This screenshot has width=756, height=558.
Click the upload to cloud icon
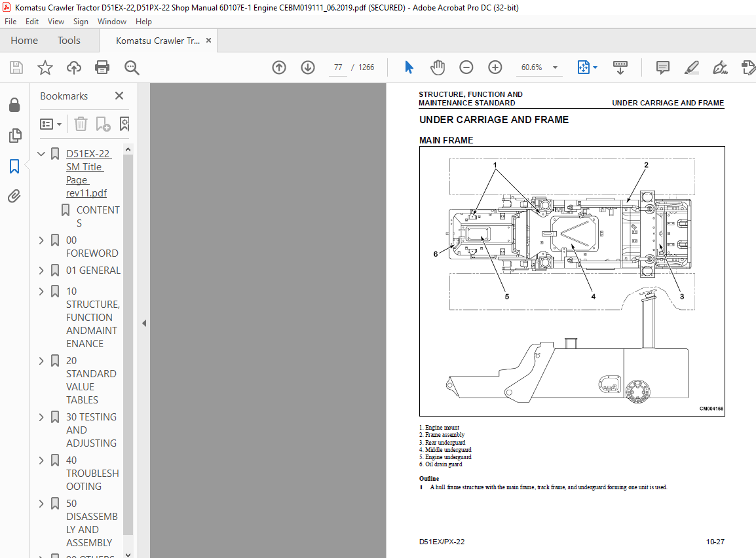(x=74, y=67)
